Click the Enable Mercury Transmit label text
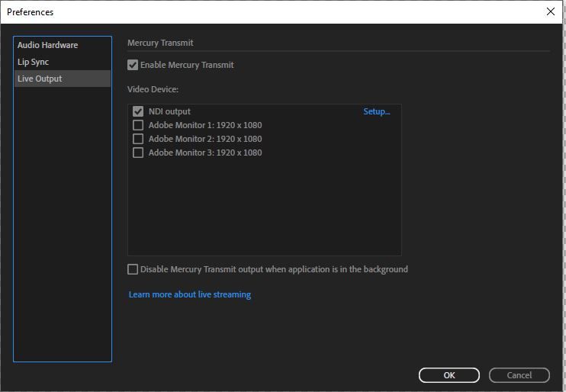Image resolution: width=566 pixels, height=392 pixels. [x=187, y=66]
